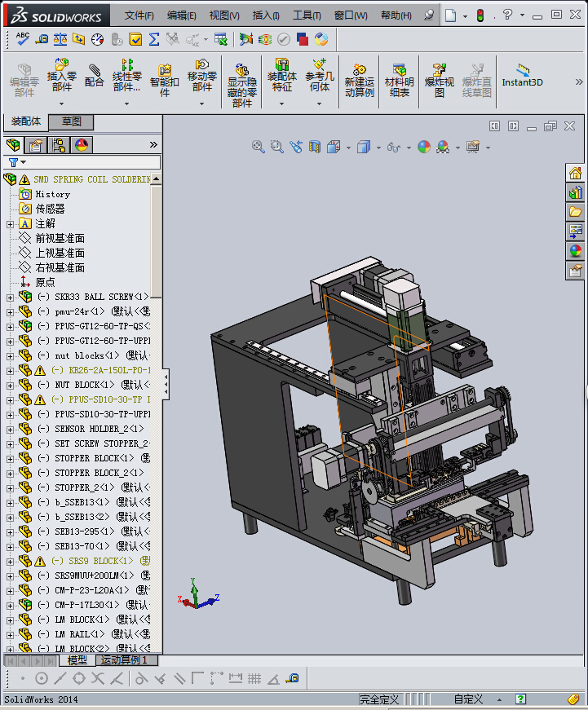Screen dimensions: 588x710
Task: Click the New document icon
Action: pos(450,15)
